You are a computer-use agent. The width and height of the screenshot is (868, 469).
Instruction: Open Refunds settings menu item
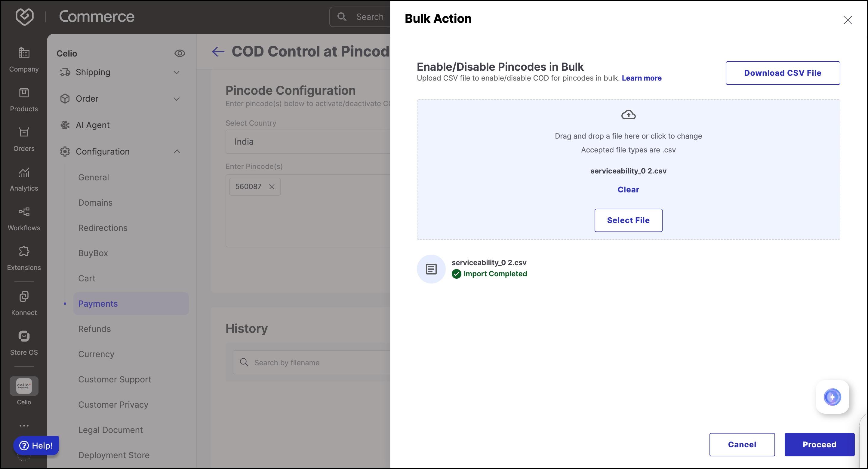pos(94,329)
